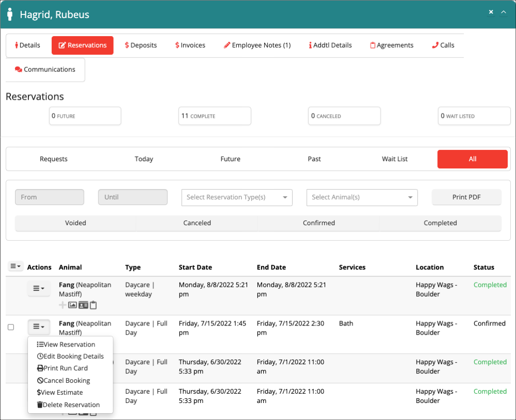Check the checkbox for the 7/15/2022 reservation
This screenshot has height=420, width=516.
11,326
